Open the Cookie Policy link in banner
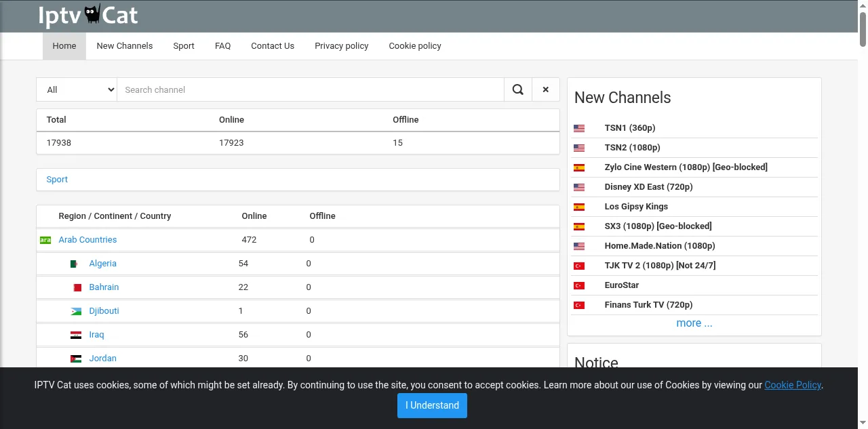This screenshot has width=868, height=429. click(793, 385)
